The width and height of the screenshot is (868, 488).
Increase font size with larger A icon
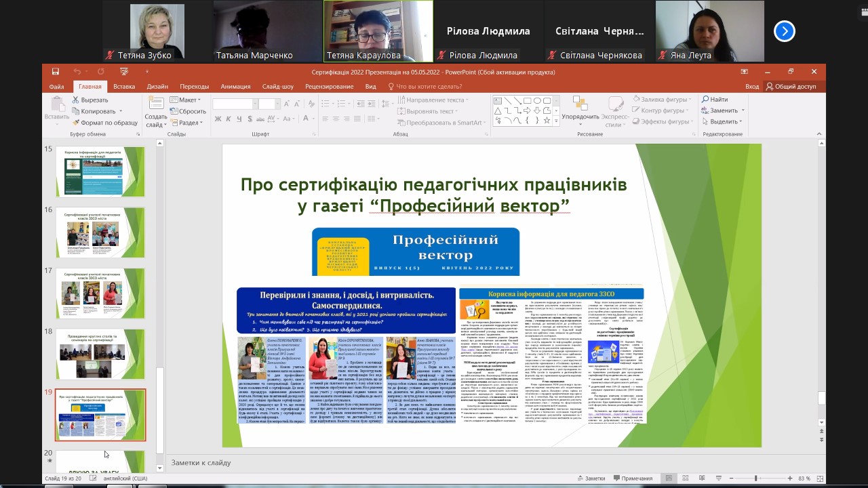(286, 104)
